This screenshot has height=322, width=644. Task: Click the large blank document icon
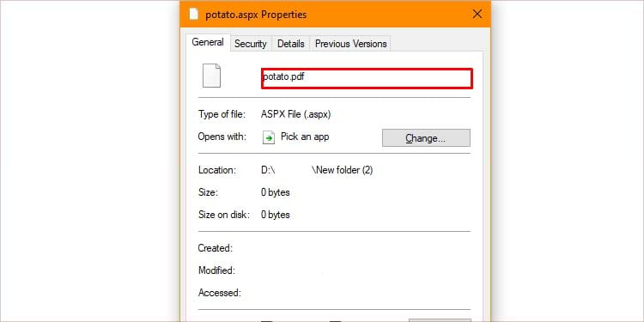pyautogui.click(x=211, y=76)
